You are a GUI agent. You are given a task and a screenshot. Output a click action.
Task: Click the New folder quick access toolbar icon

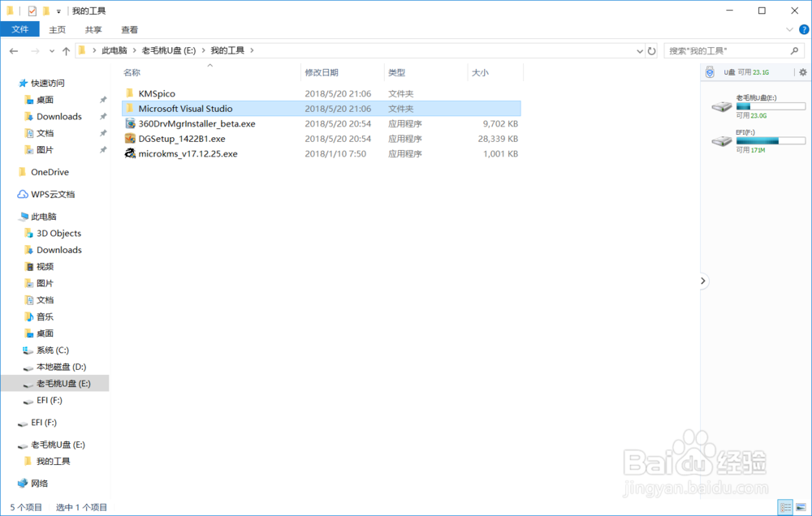[46, 11]
